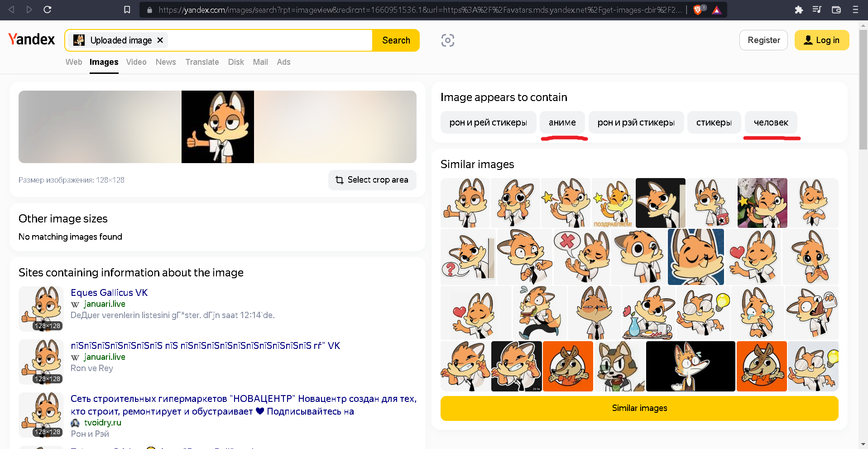Open similar fox image on wide black background
The width and height of the screenshot is (868, 449).
tap(691, 366)
